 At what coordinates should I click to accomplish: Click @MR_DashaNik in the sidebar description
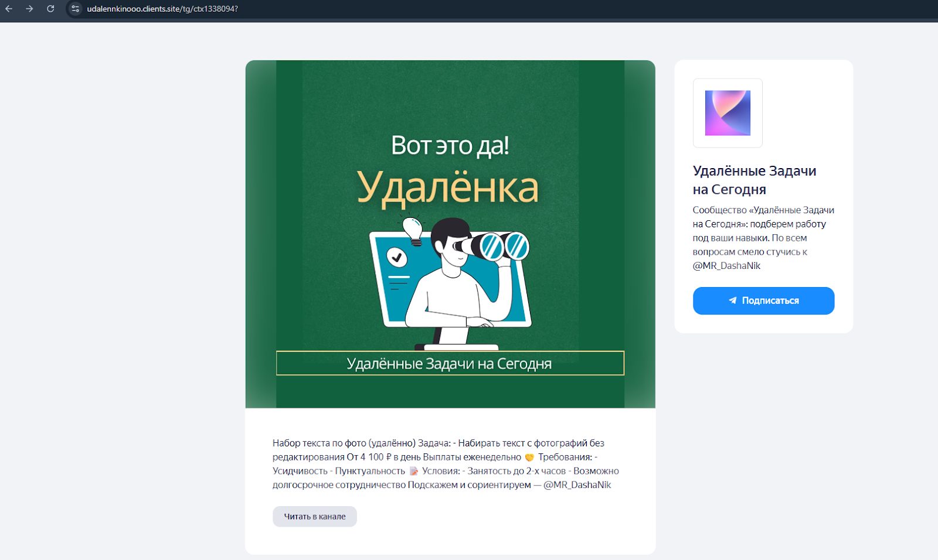(x=726, y=265)
